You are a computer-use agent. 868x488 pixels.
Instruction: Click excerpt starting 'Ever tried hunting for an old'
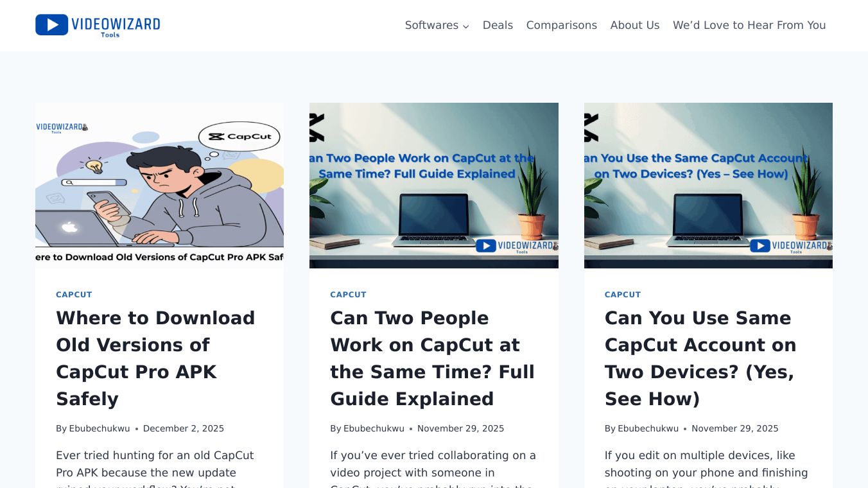pos(155,469)
